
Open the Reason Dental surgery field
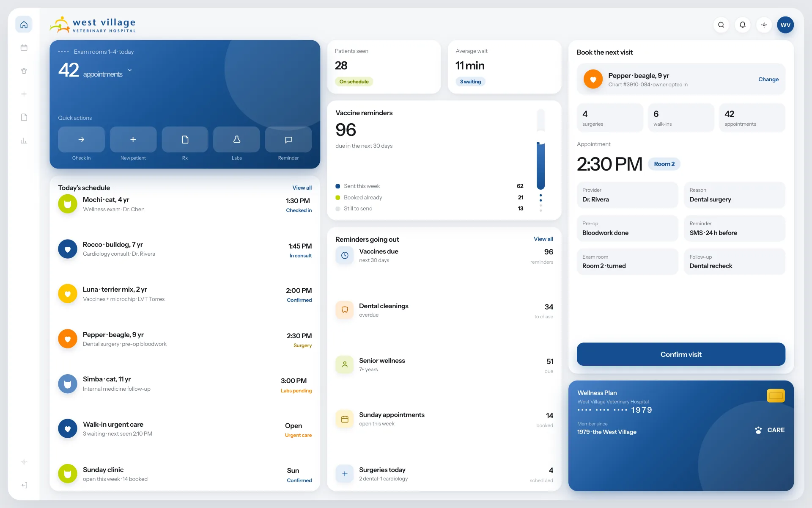[735, 195]
